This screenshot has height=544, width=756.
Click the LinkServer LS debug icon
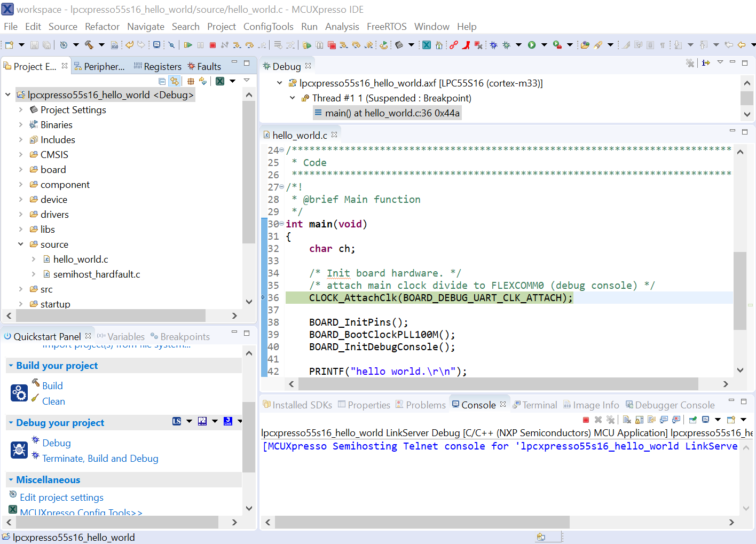(177, 422)
